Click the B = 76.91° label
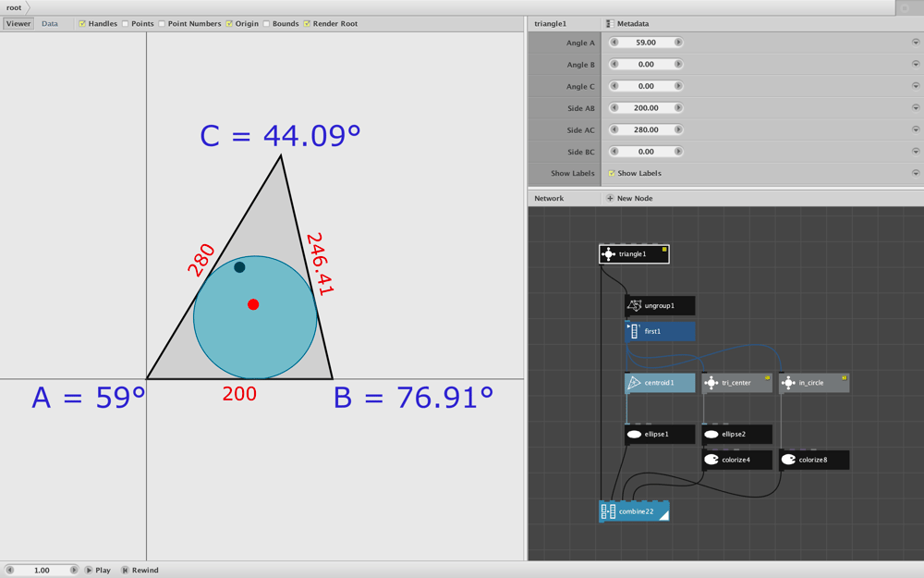 (414, 398)
